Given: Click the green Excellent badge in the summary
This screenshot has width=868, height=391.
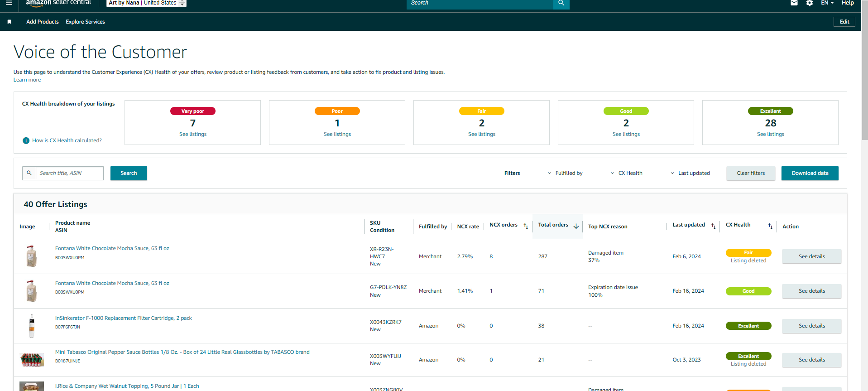Looking at the screenshot, I should [x=771, y=111].
